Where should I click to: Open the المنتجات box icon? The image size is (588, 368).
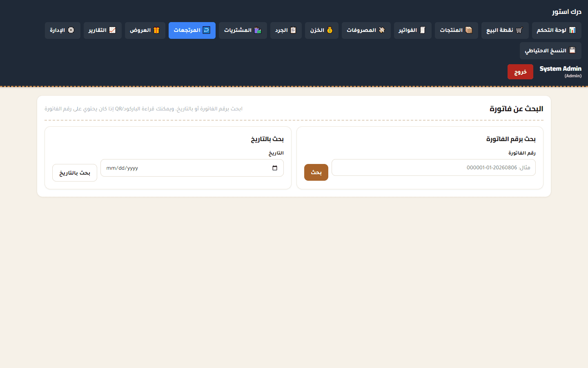[x=469, y=30]
